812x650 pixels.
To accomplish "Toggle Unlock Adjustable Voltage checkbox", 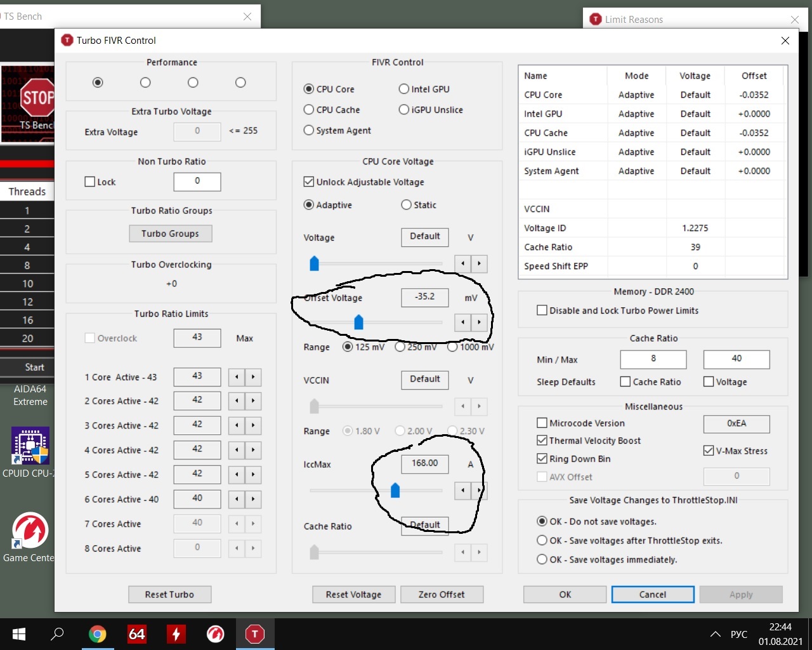I will (364, 182).
